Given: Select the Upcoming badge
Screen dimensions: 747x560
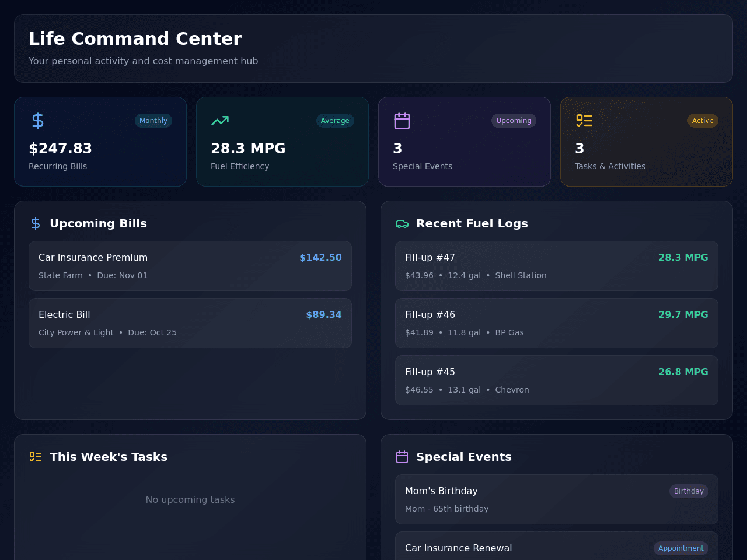Looking at the screenshot, I should tap(514, 121).
